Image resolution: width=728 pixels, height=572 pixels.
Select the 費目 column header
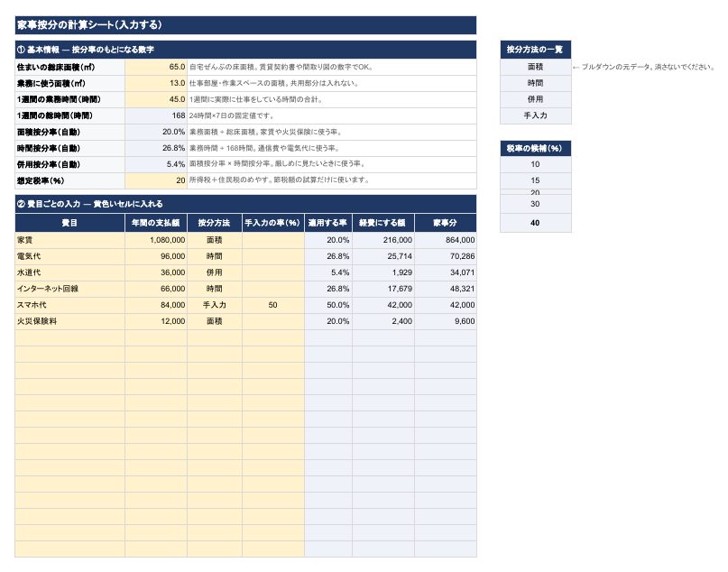[x=69, y=223]
